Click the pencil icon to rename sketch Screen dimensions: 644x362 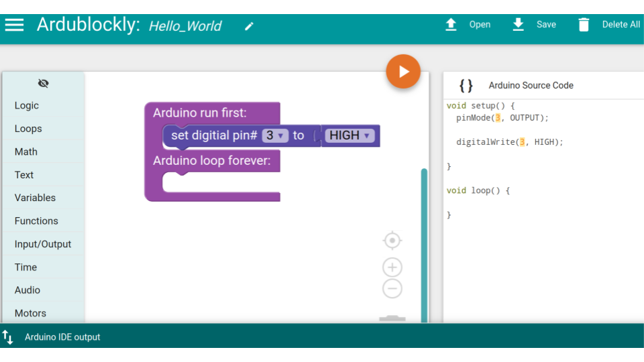pyautogui.click(x=250, y=26)
